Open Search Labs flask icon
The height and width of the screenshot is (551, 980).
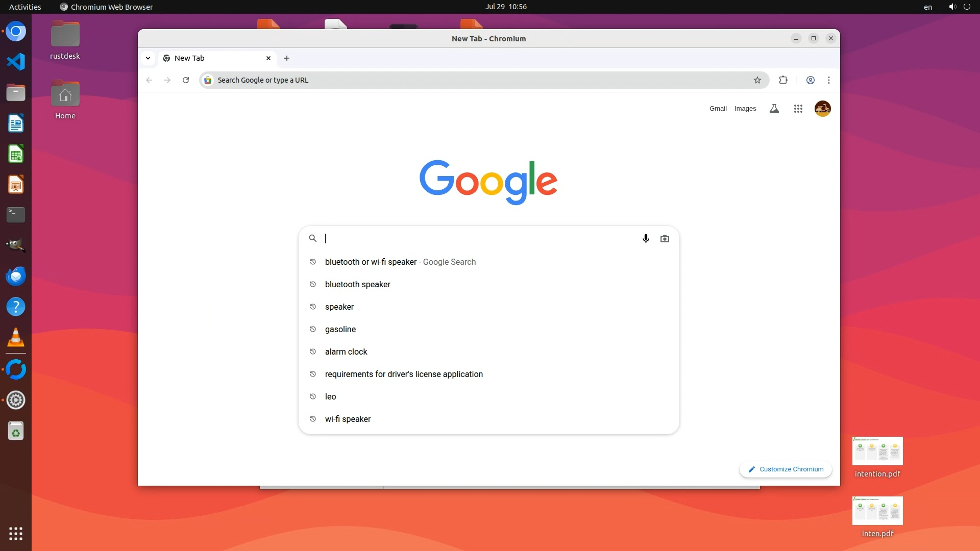click(x=774, y=109)
